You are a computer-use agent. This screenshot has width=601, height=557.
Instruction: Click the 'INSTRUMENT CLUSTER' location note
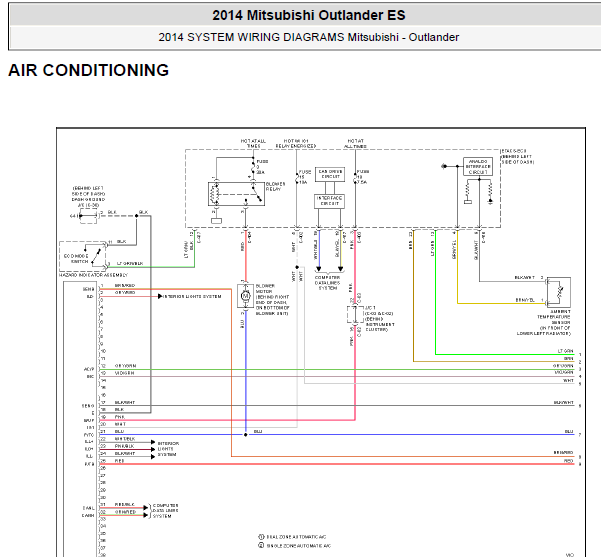pos(380,327)
